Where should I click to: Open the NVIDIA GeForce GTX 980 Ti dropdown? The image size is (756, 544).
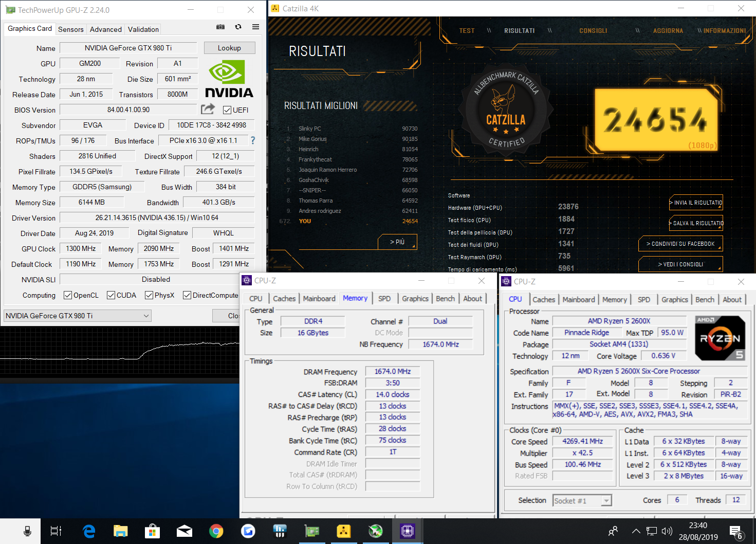pos(78,316)
